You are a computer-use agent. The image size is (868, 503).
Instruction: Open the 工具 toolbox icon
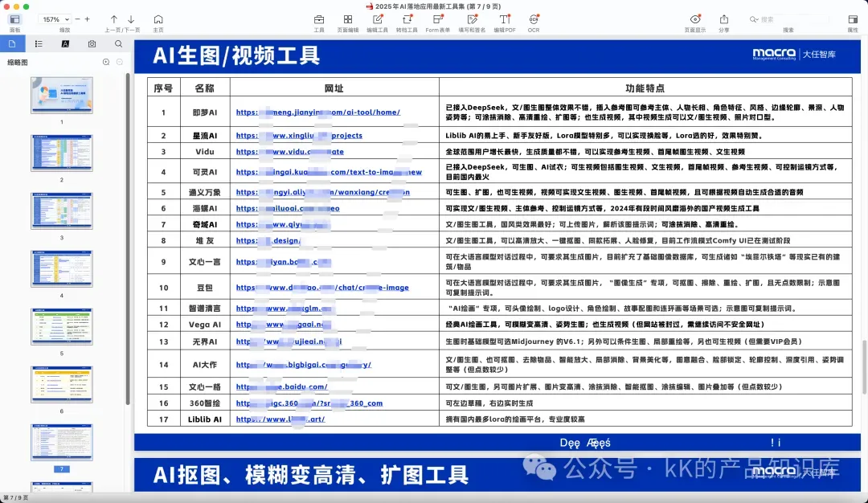tap(319, 19)
